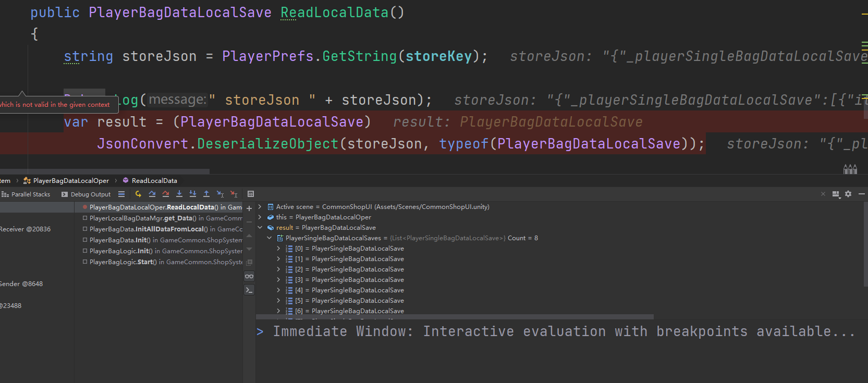Click the 'result' variable object icon
Image resolution: width=868 pixels, height=383 pixels.
[x=271, y=228]
